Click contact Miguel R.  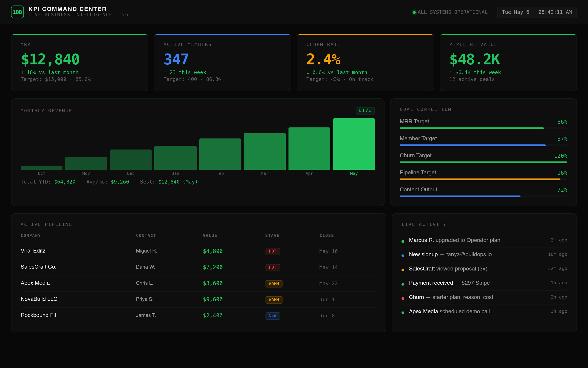click(147, 251)
